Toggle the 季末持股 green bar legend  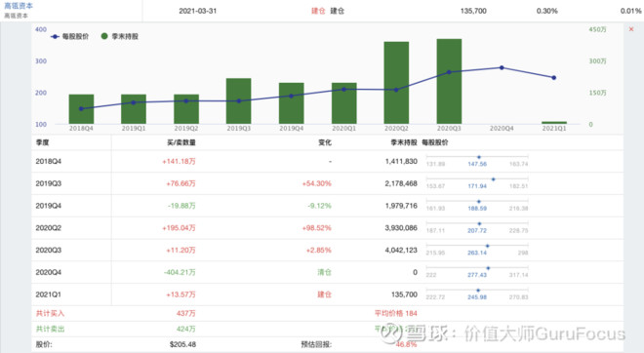coord(120,36)
